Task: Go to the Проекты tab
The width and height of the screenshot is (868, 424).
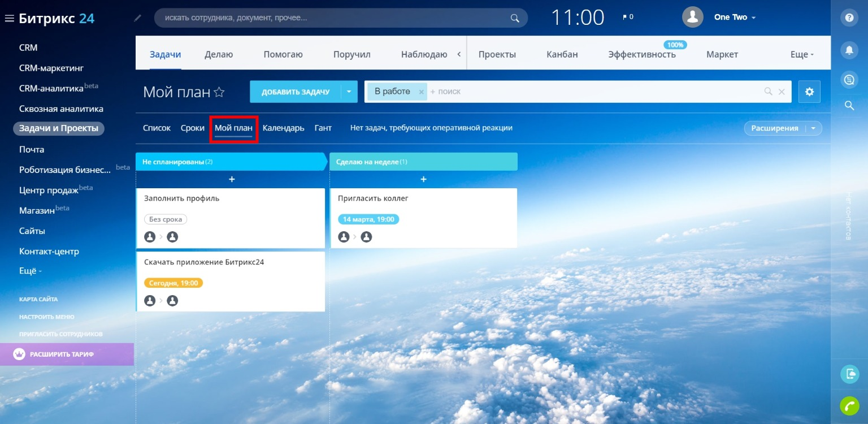Action: tap(497, 54)
